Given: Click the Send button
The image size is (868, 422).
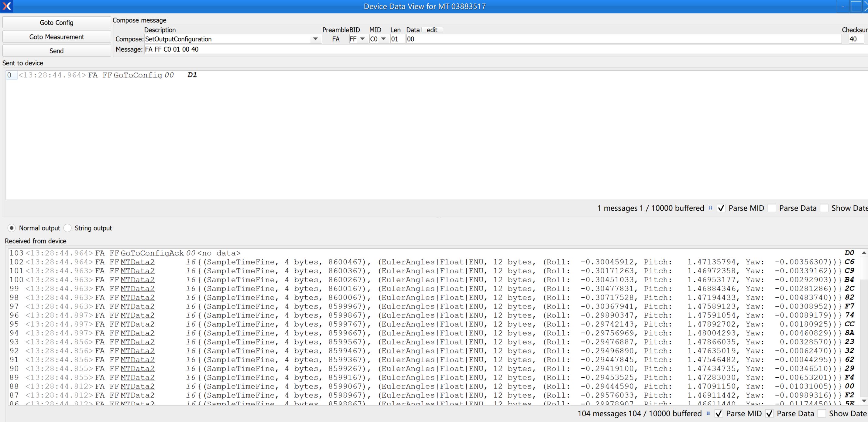Looking at the screenshot, I should coord(56,51).
